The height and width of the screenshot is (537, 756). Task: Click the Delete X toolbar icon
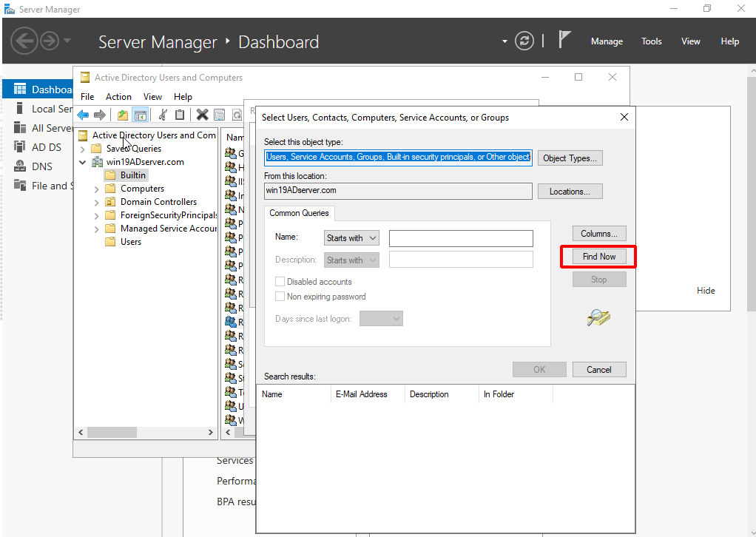point(202,115)
